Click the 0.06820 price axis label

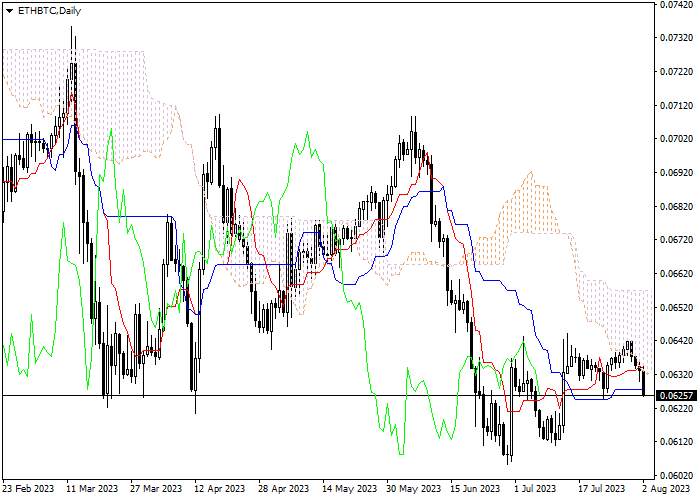(677, 206)
